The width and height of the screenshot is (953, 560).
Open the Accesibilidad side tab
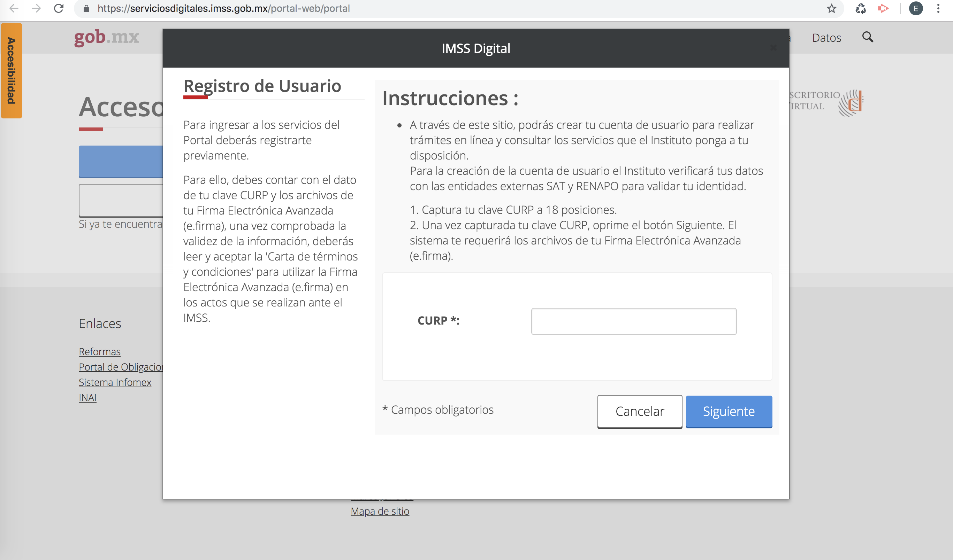click(12, 71)
